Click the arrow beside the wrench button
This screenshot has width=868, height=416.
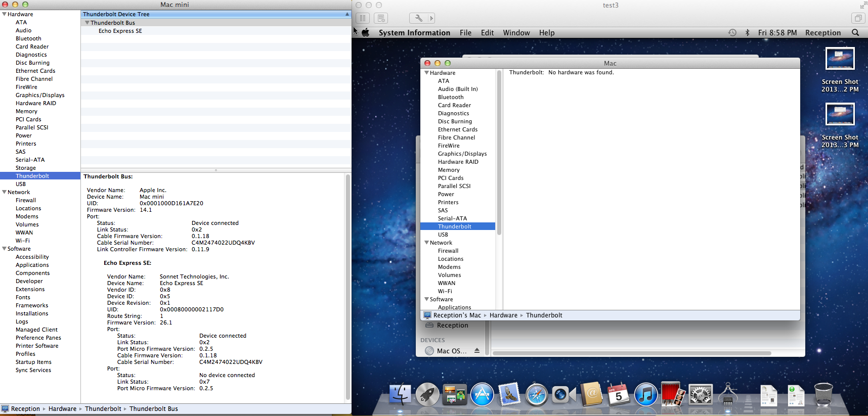(x=431, y=18)
